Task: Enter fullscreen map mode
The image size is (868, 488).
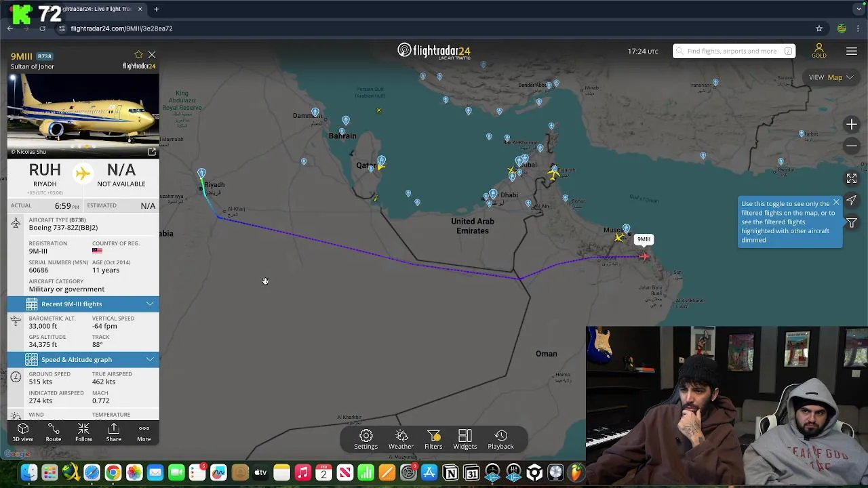Action: pos(852,178)
